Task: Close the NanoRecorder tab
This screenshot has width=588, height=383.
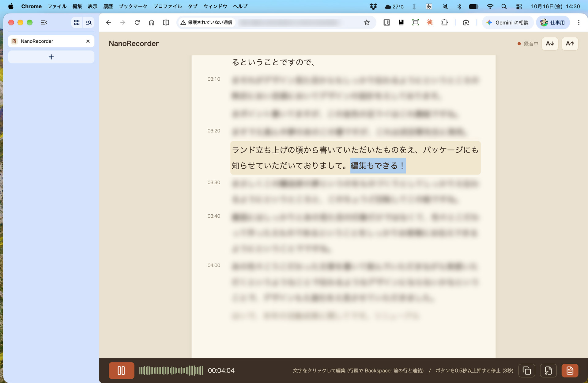Action: (x=88, y=41)
